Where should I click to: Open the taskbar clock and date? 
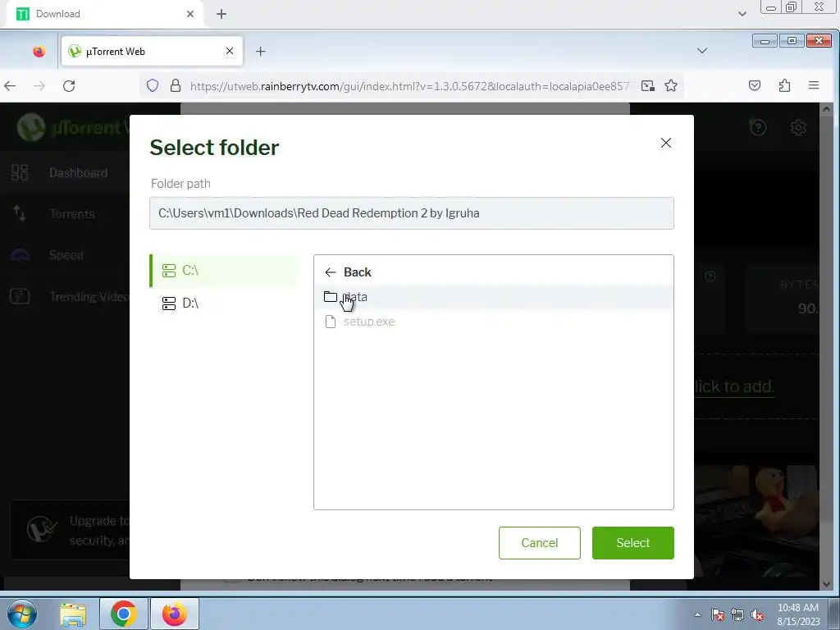click(797, 614)
